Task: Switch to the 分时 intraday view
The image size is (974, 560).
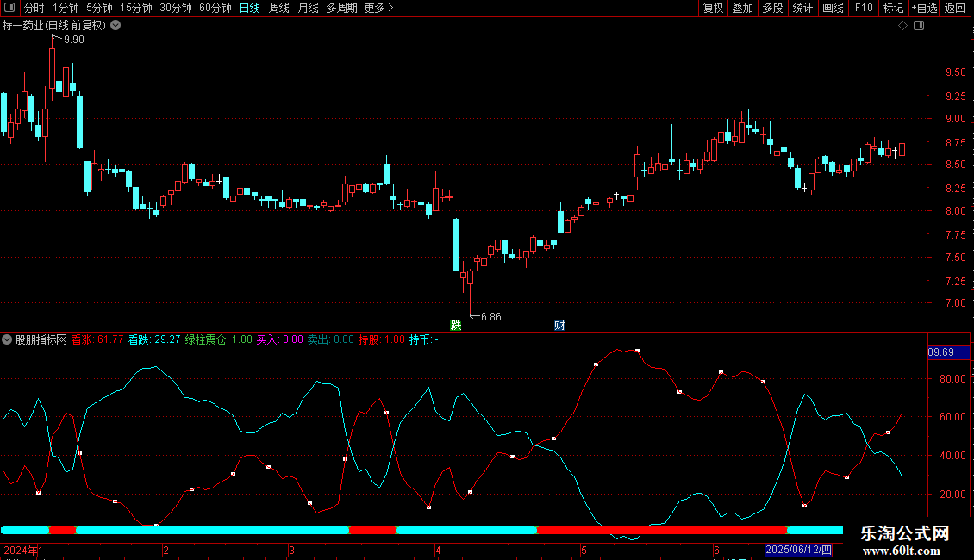Action: coord(34,8)
